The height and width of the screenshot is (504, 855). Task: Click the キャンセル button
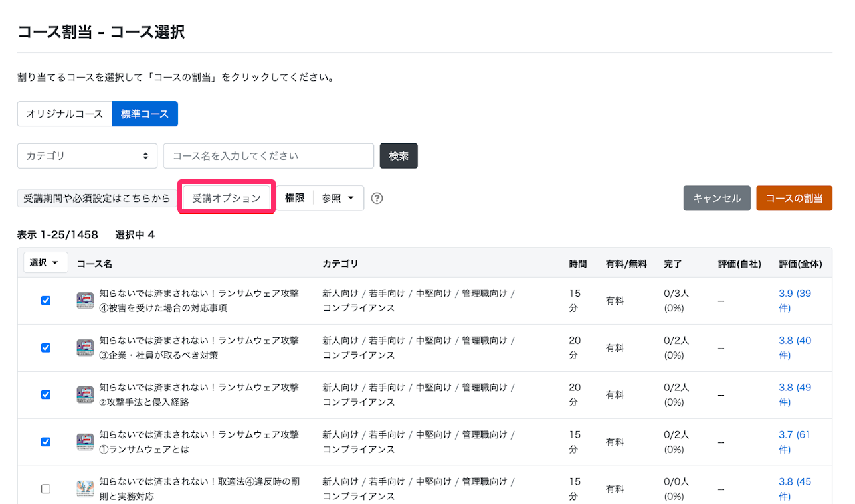point(717,198)
